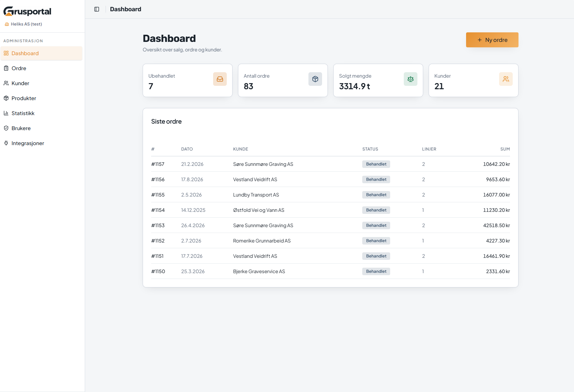574x392 pixels.
Task: Toggle the sidebar panel icon
Action: 97,9
